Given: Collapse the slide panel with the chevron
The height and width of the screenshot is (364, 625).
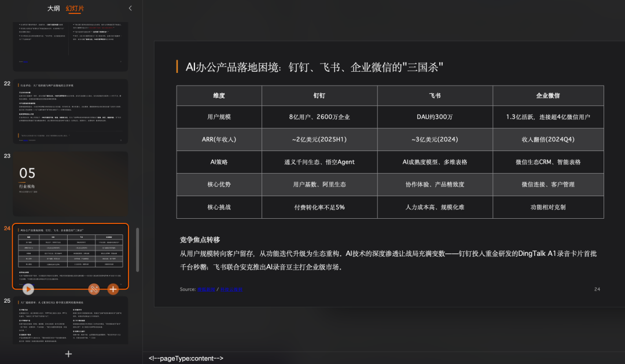Looking at the screenshot, I should tap(130, 8).
